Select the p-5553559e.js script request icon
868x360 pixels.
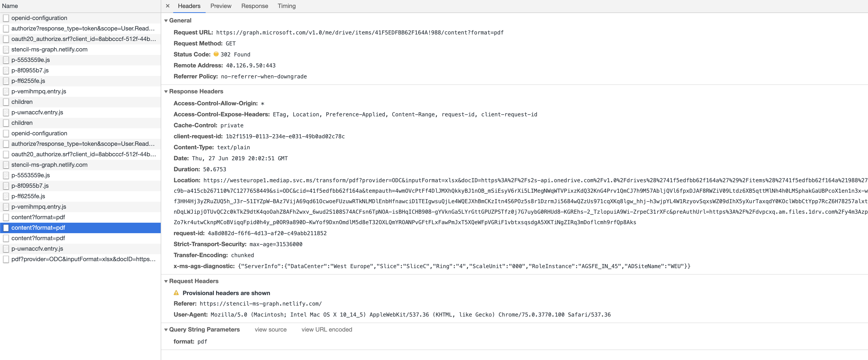coord(6,60)
